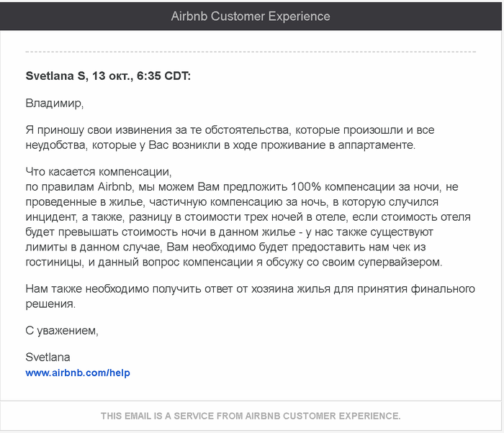Open the www.airbnb.com/help link

(78, 373)
